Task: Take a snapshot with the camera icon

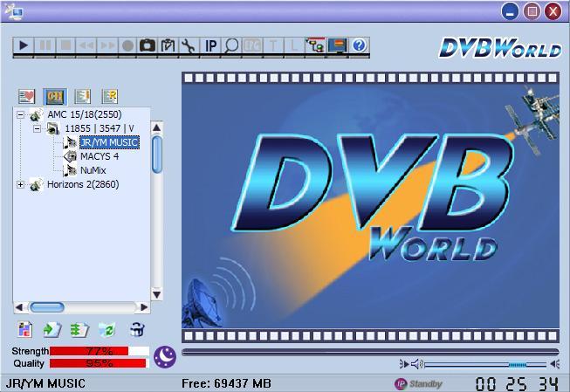Action: click(148, 45)
